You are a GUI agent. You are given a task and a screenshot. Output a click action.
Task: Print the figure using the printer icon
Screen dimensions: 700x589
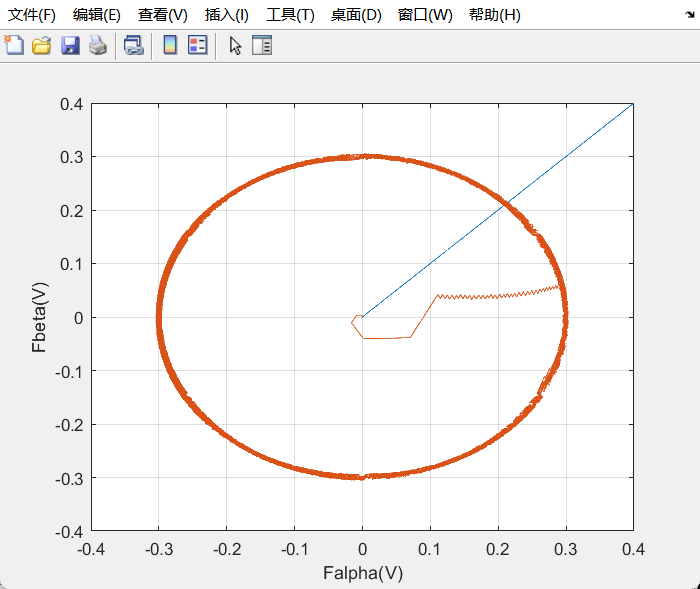click(98, 45)
